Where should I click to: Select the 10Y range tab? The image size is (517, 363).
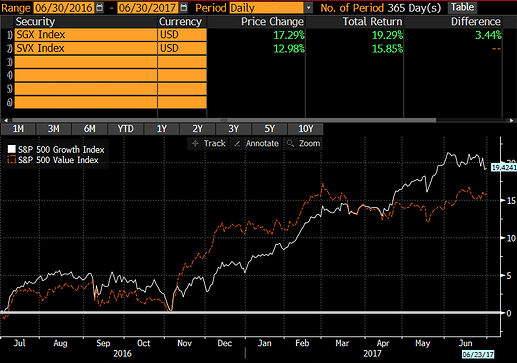coord(306,129)
